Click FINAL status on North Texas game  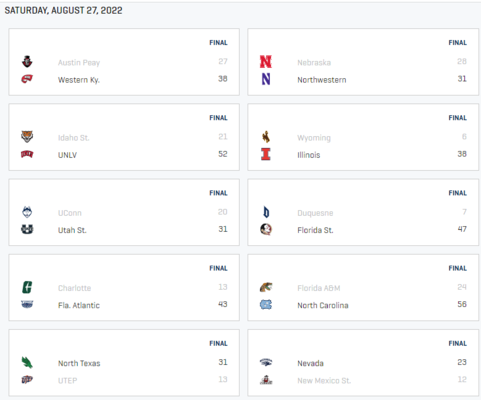coord(218,343)
